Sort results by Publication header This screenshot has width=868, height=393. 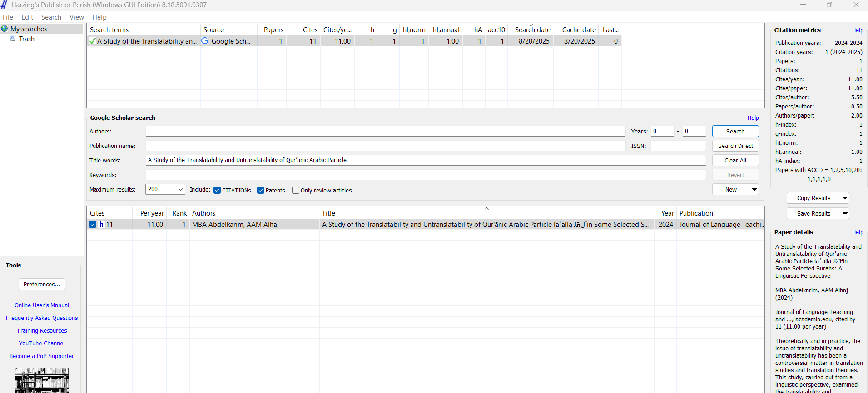(720, 213)
